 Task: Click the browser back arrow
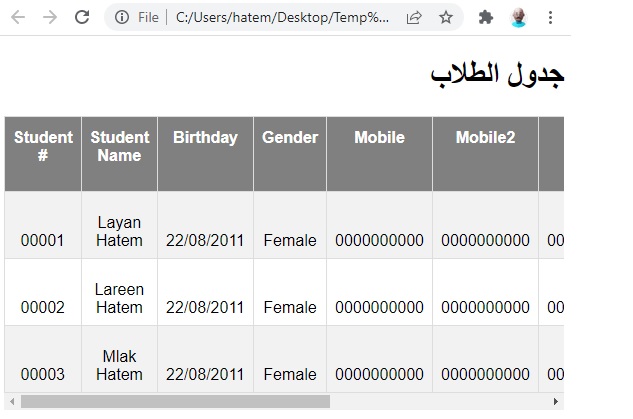click(18, 17)
